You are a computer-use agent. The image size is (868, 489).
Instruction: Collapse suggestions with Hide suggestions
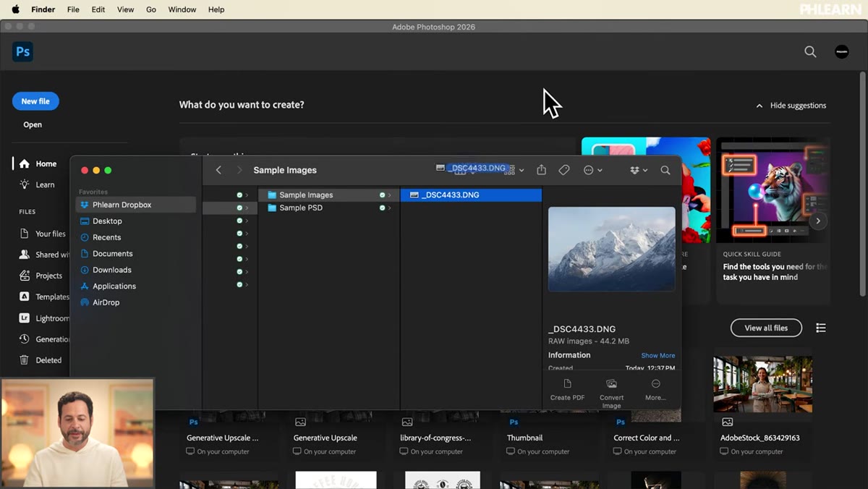[x=791, y=106]
